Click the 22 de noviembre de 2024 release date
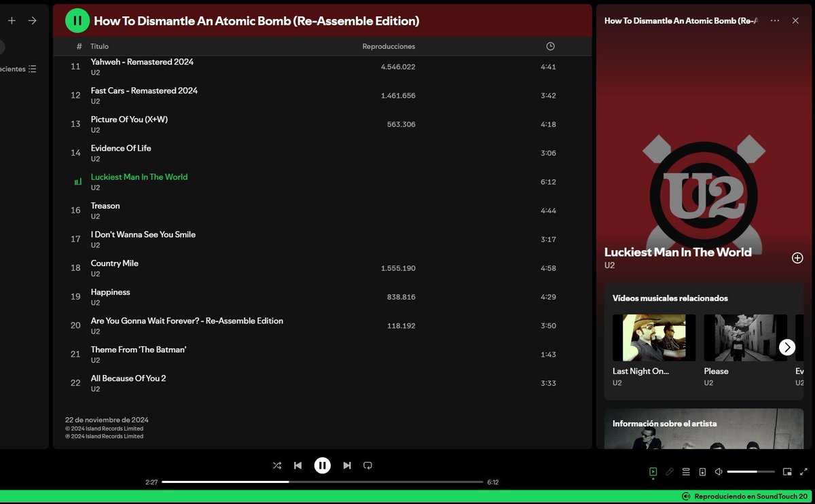The width and height of the screenshot is (815, 504). [x=107, y=420]
